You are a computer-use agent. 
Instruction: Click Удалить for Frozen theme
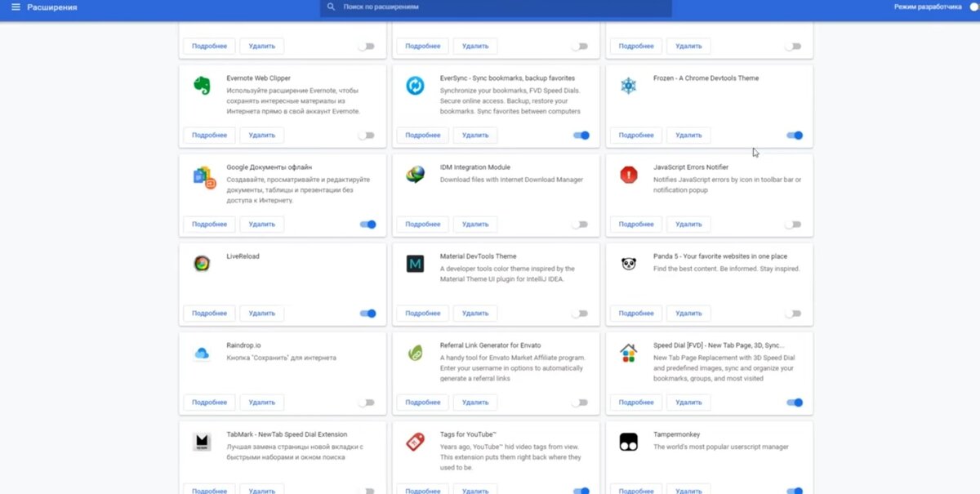[688, 136]
